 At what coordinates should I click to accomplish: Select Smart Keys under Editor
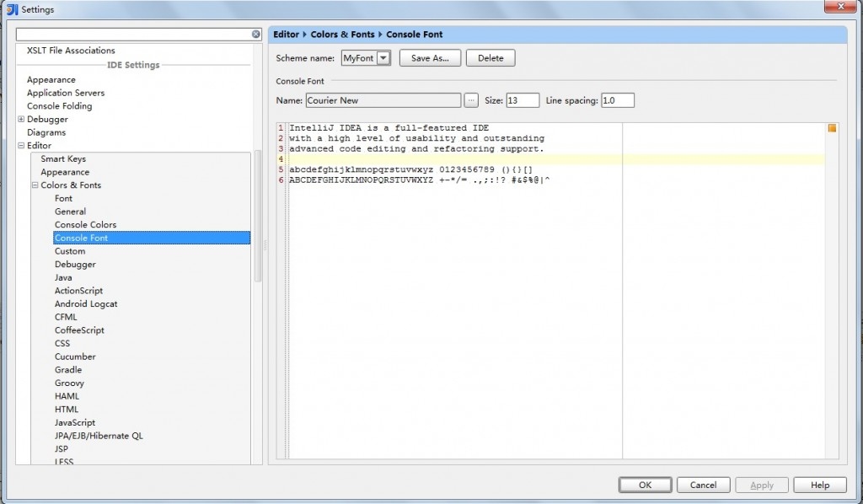[x=63, y=159]
